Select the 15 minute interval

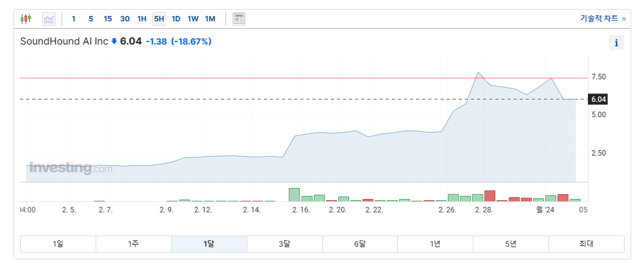pyautogui.click(x=108, y=19)
